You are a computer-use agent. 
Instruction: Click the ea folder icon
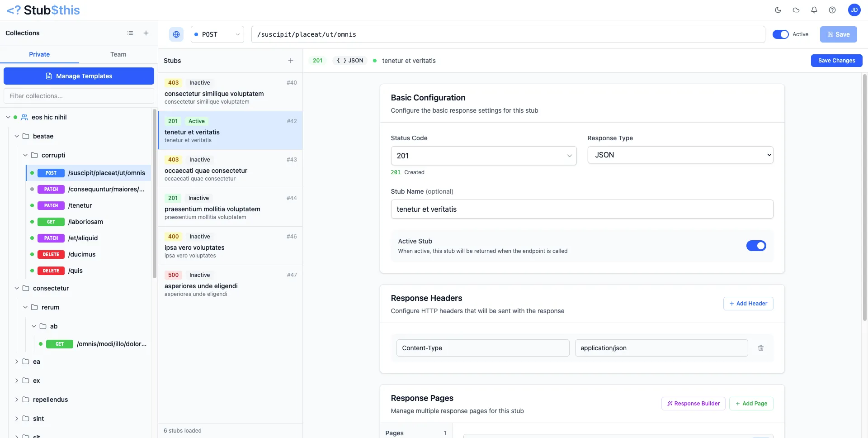[26, 362]
